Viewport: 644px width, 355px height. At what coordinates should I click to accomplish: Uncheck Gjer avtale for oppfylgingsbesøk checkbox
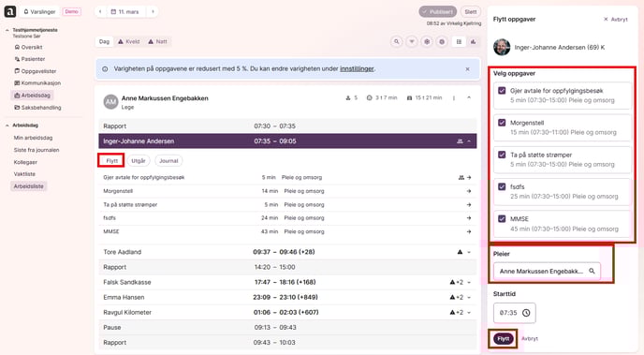[x=502, y=91]
